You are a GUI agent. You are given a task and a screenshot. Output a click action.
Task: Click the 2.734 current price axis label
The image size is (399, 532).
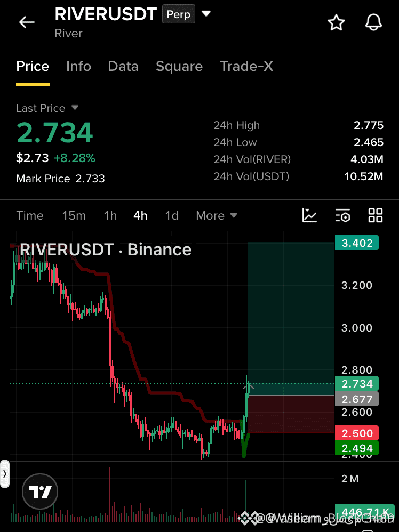357,384
